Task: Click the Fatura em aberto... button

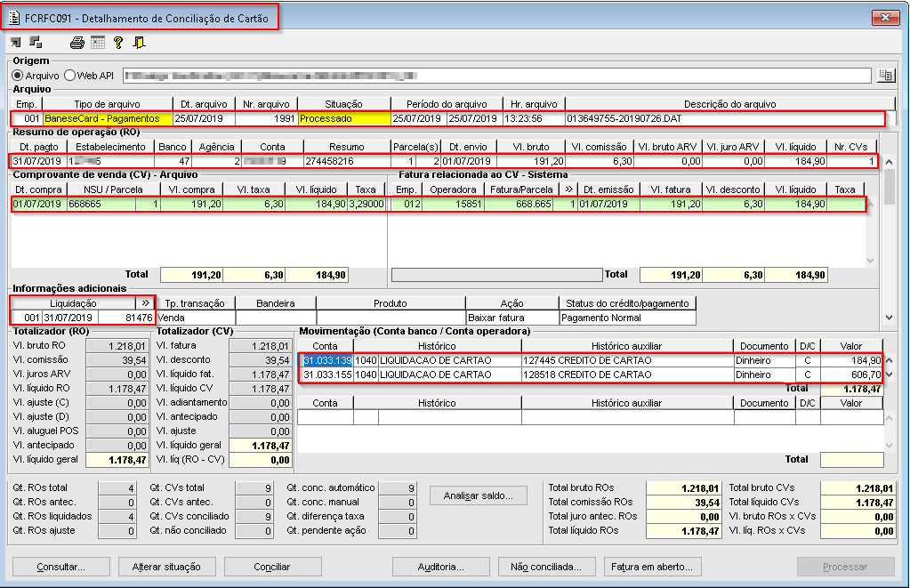Action: (652, 567)
